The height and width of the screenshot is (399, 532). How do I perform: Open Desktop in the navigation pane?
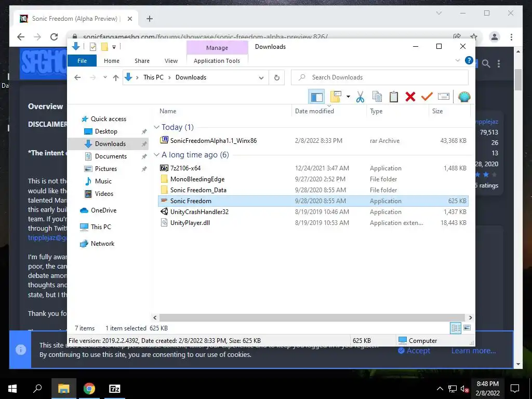pos(106,131)
